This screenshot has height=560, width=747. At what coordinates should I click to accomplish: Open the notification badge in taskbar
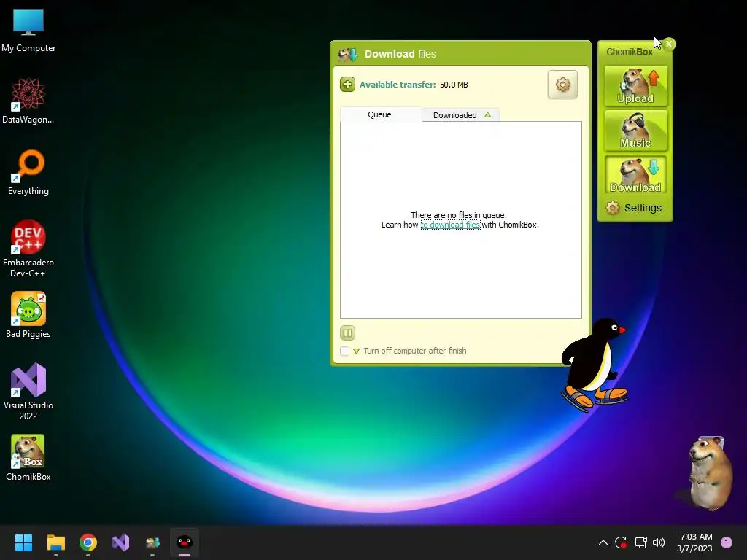[727, 542]
